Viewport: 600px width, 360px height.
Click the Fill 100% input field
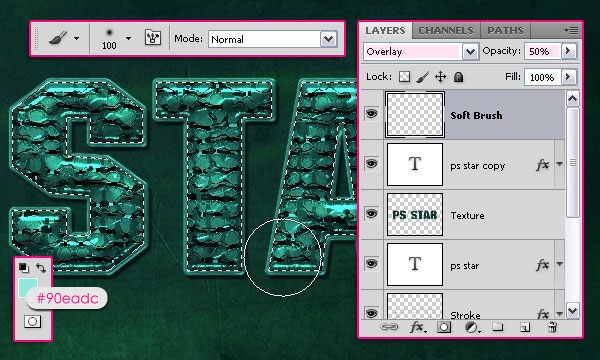point(543,77)
